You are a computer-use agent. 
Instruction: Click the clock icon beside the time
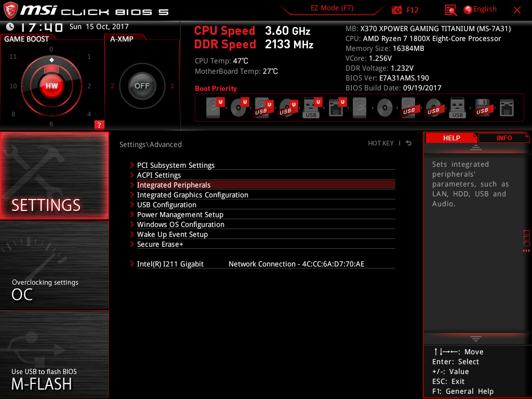click(10, 26)
